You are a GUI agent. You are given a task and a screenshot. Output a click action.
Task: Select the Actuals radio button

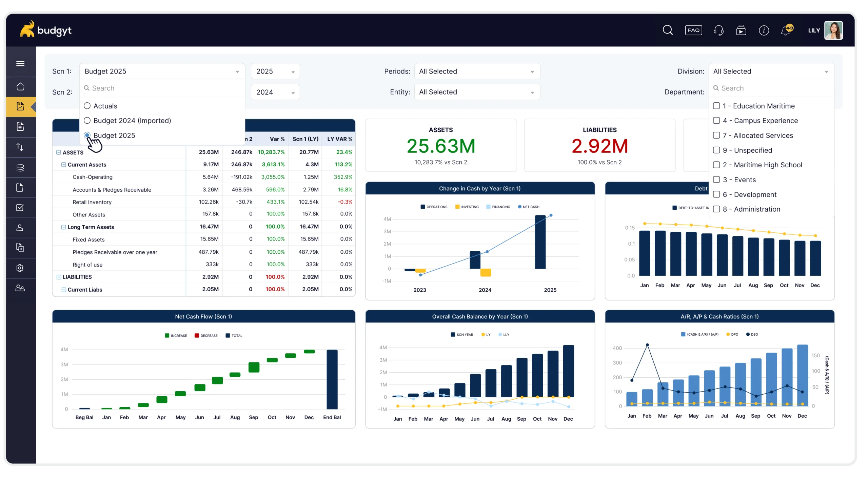pos(87,106)
